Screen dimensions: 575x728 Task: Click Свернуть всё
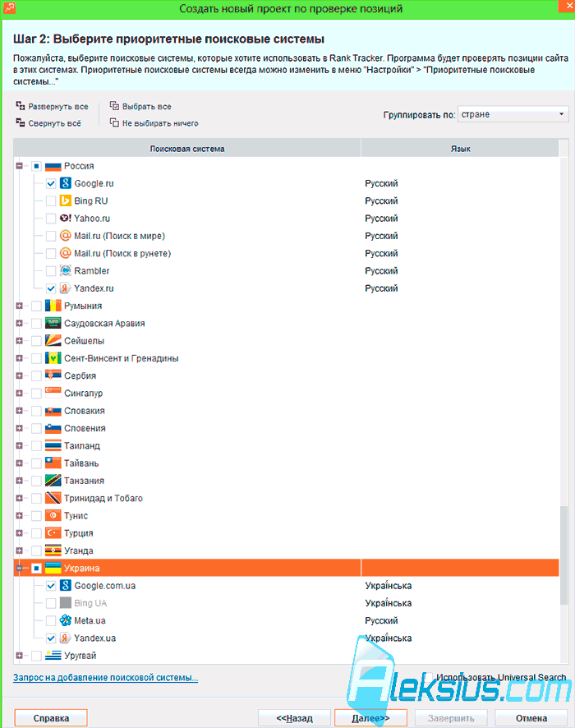click(x=48, y=123)
